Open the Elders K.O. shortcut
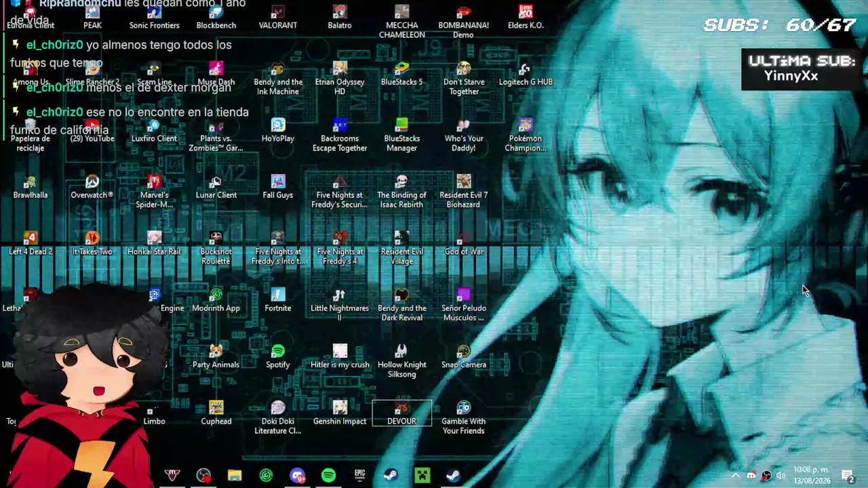Screen dimensions: 868x488 [x=526, y=18]
